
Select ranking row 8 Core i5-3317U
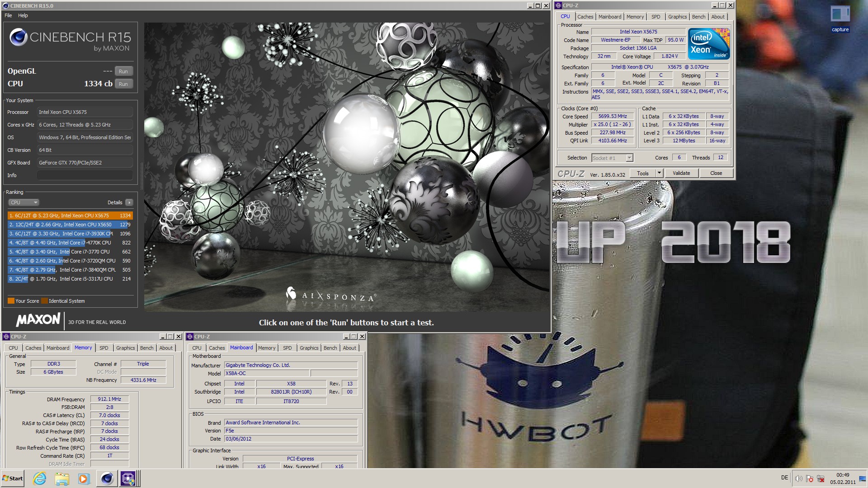point(70,279)
